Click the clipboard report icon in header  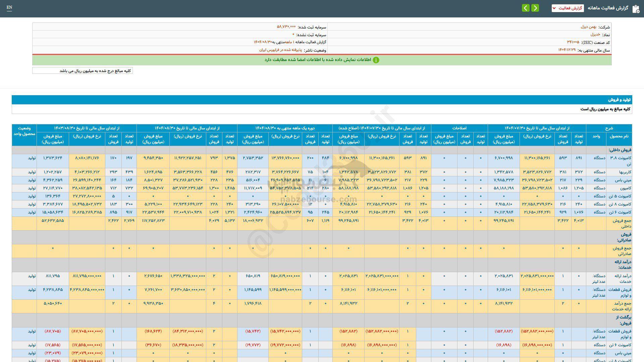coord(636,9)
